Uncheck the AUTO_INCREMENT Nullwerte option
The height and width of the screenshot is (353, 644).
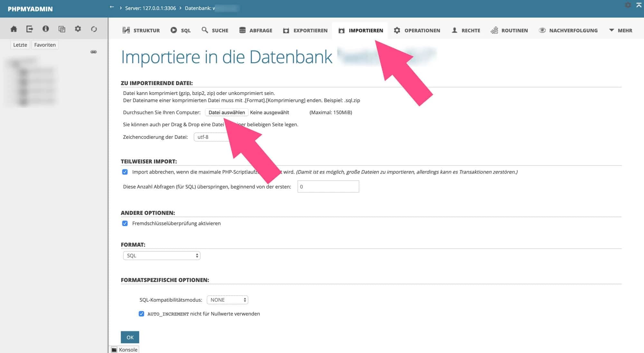pos(141,313)
